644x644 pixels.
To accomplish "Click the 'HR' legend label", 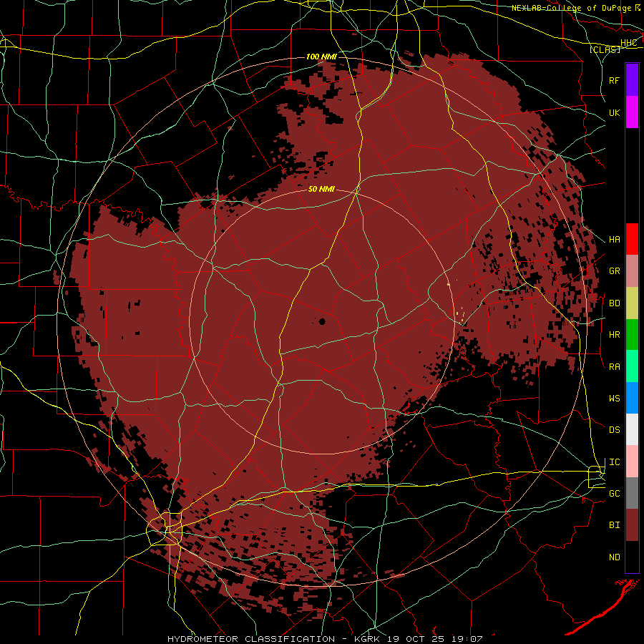I will [615, 335].
